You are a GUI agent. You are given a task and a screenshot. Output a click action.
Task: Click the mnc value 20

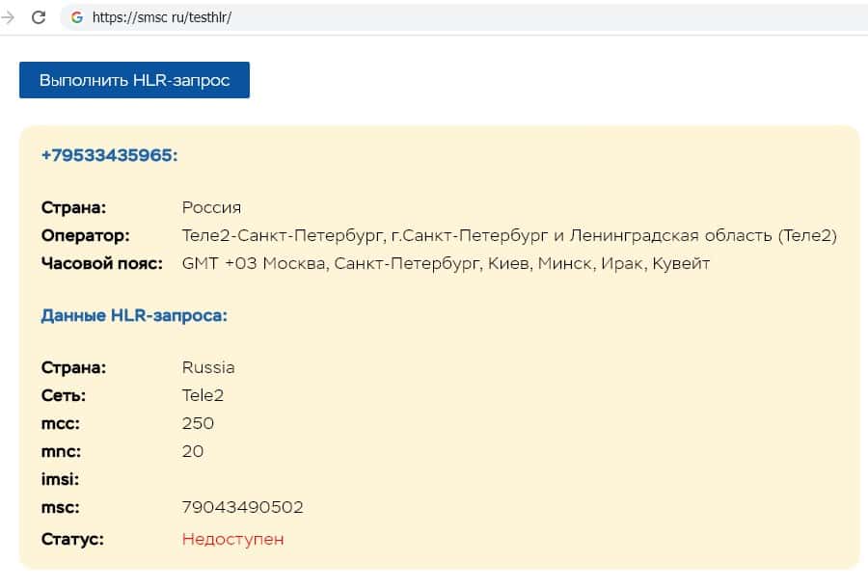193,451
